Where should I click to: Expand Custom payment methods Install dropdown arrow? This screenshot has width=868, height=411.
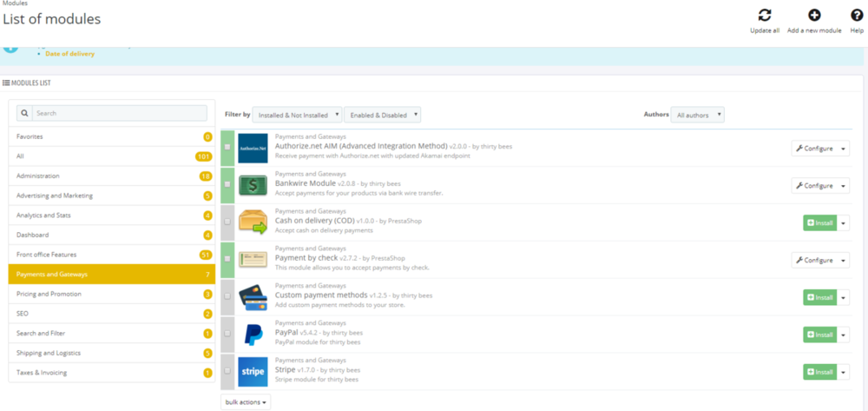(844, 297)
